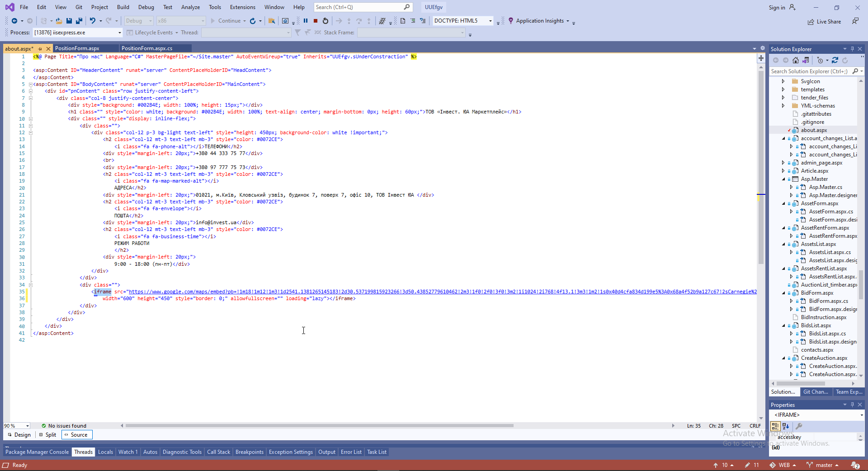Collapse code block at line 34
Viewport: 868px width, 471px height.
[x=31, y=285]
